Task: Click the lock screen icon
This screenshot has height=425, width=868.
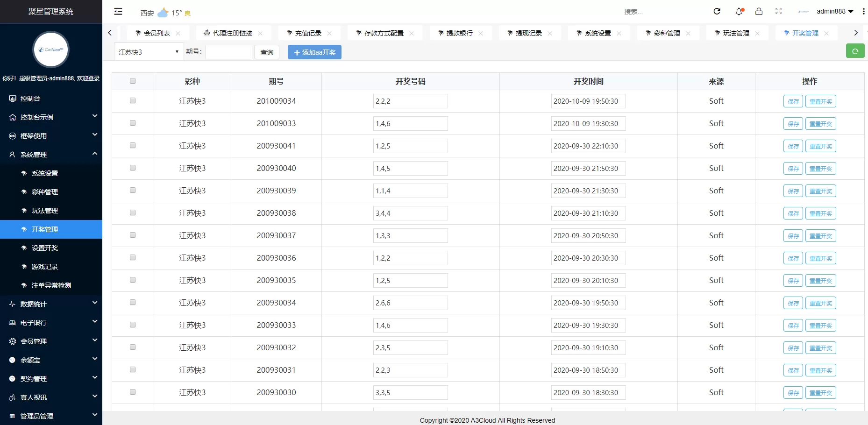Action: click(759, 12)
